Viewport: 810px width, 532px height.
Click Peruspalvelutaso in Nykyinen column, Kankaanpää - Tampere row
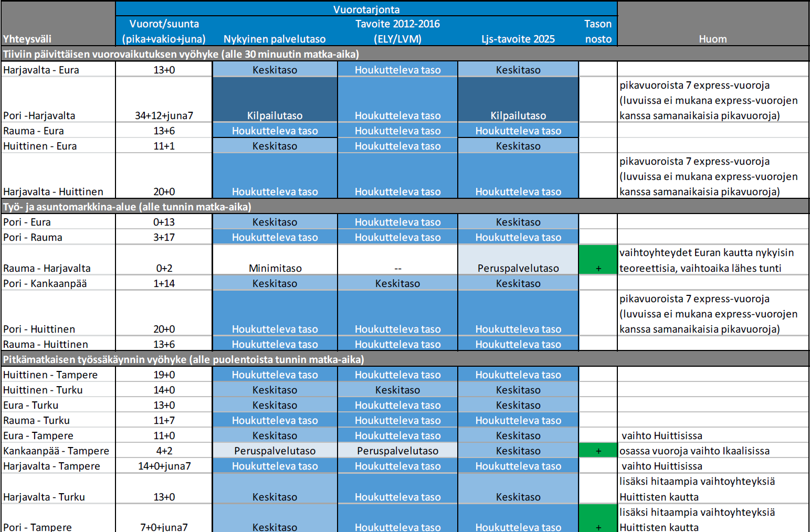pyautogui.click(x=275, y=451)
